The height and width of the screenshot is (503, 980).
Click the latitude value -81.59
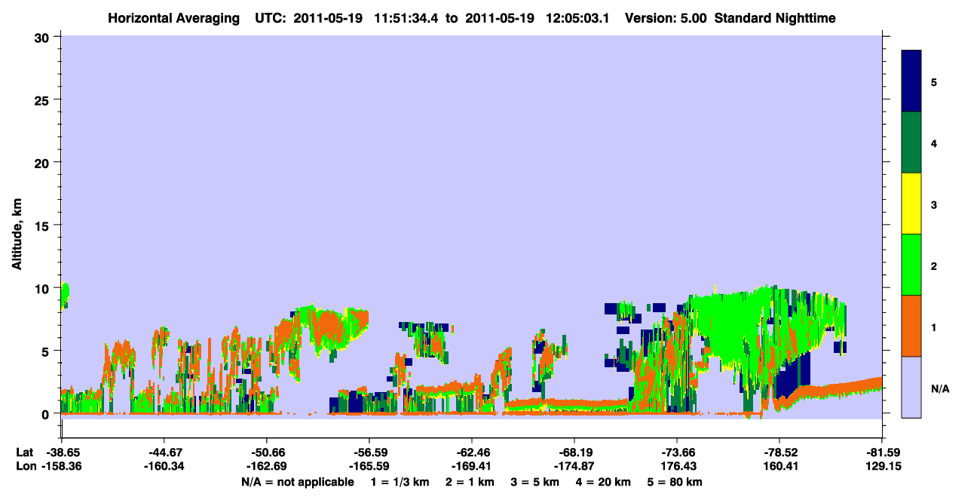coord(882,452)
